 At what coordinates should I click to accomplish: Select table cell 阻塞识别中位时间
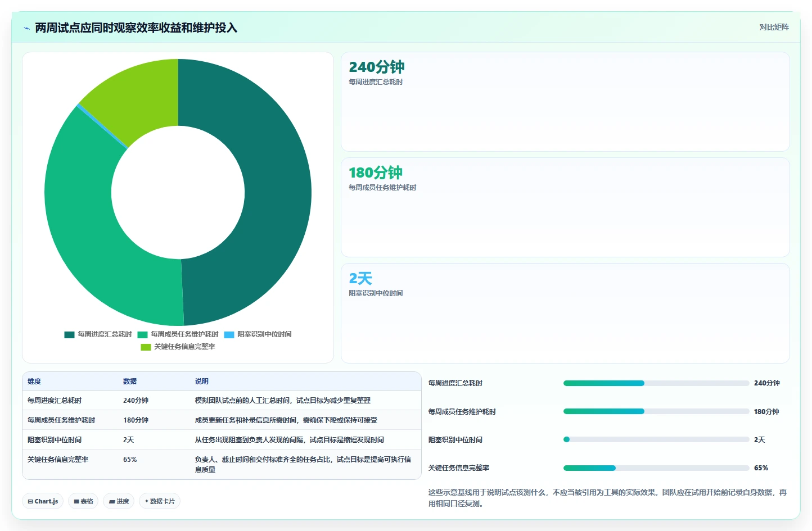click(x=55, y=440)
